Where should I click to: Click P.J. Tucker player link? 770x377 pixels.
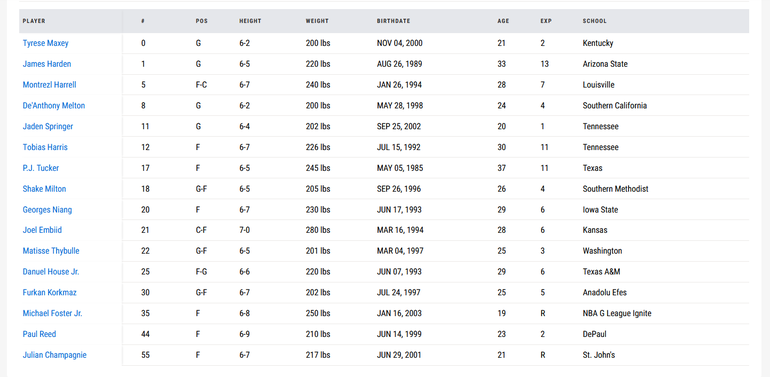pos(41,168)
